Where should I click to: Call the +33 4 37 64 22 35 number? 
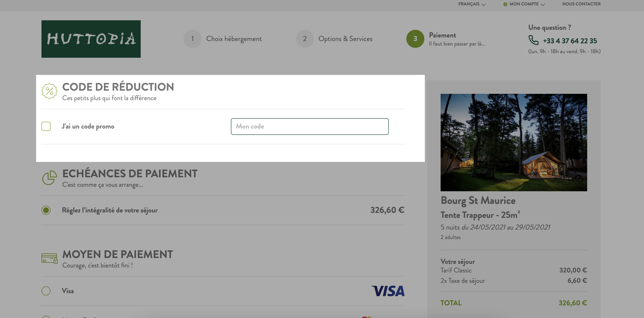[570, 41]
